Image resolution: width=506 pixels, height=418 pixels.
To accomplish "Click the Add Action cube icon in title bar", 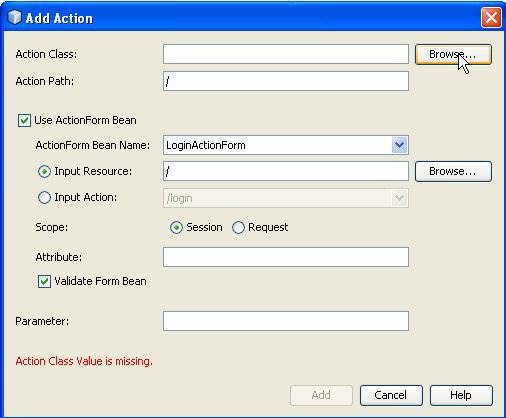I will click(x=14, y=17).
